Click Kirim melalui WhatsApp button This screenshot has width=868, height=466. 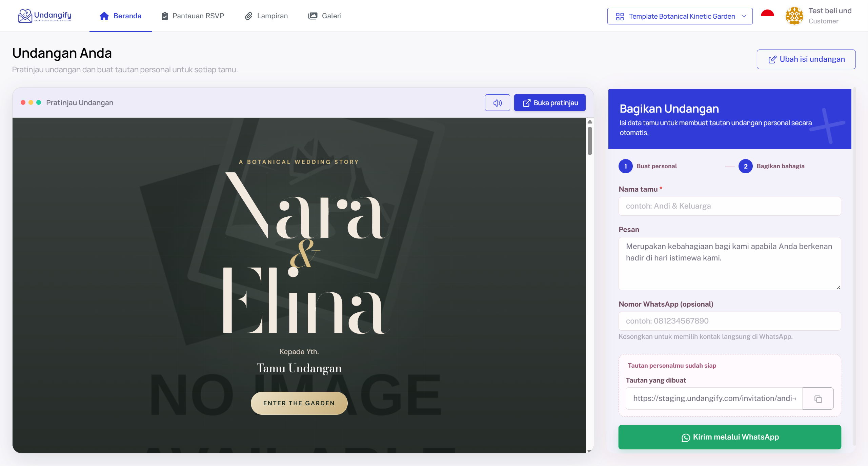(729, 437)
